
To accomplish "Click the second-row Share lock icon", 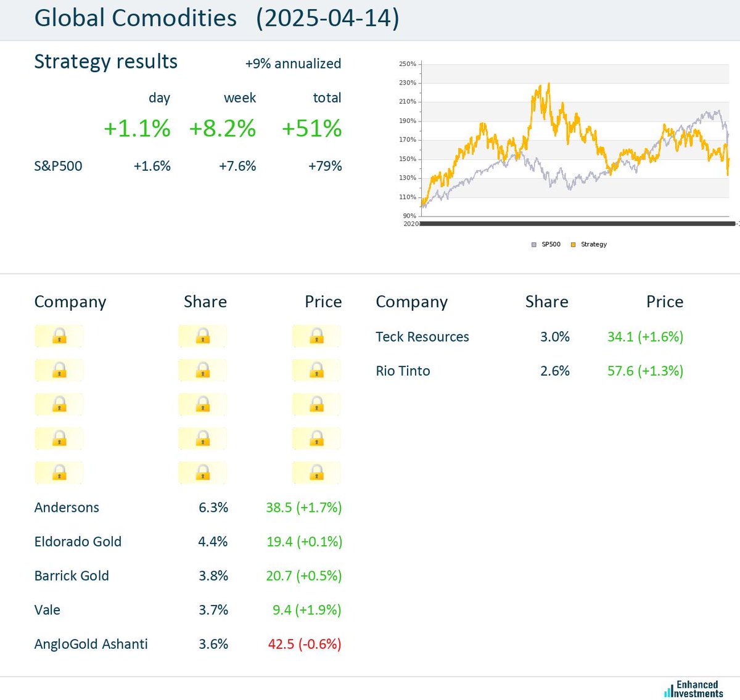I will tap(203, 370).
